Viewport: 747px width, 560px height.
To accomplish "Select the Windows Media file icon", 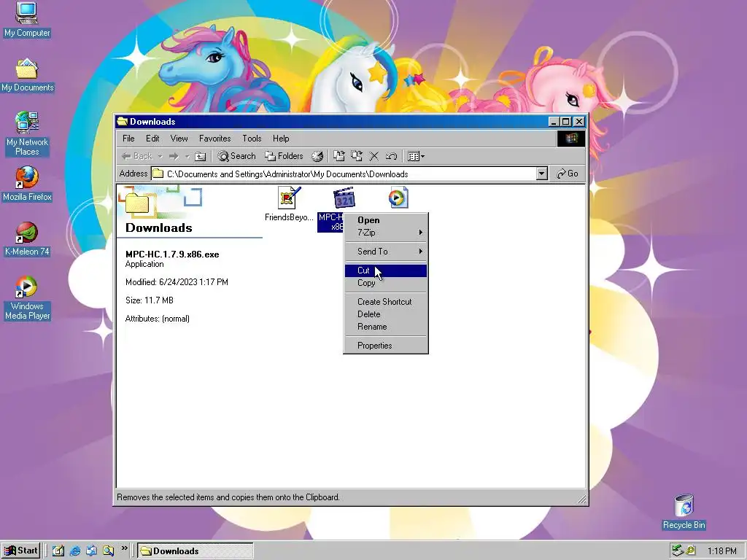I will (398, 198).
